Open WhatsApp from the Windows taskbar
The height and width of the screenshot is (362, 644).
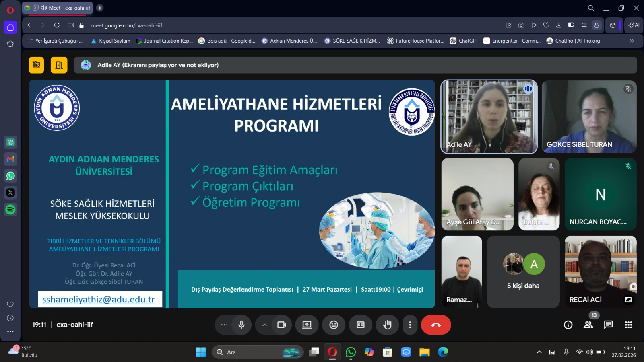(351, 352)
